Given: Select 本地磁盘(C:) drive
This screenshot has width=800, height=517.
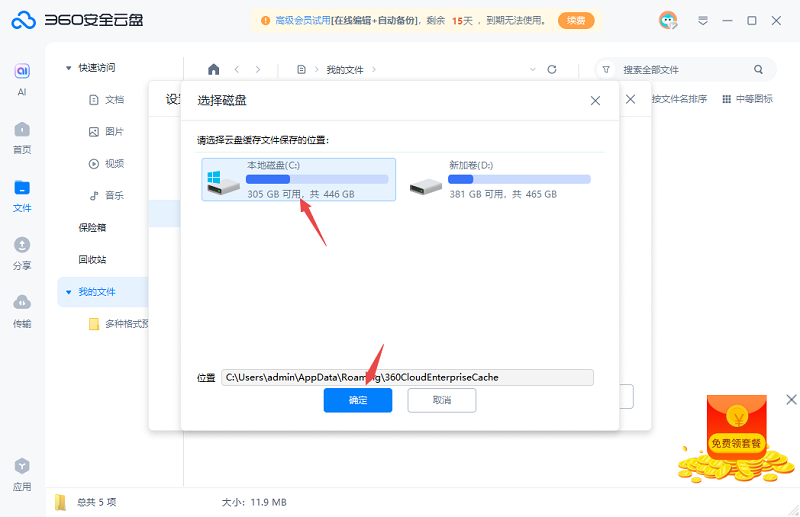Looking at the screenshot, I should [x=298, y=180].
